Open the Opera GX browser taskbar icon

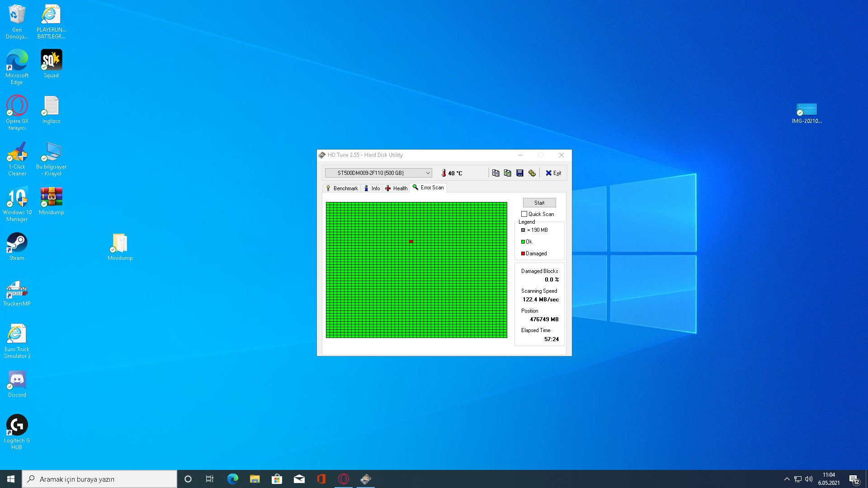(x=343, y=479)
